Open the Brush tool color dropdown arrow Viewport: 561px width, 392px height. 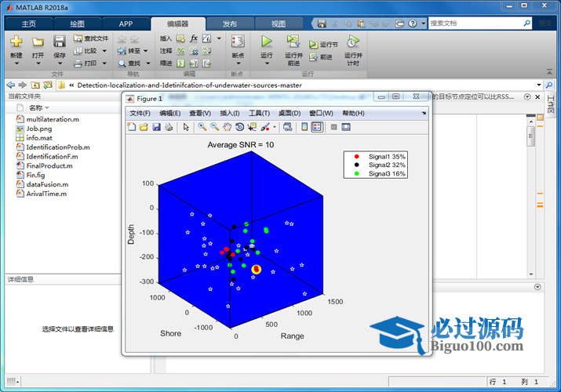(274, 127)
